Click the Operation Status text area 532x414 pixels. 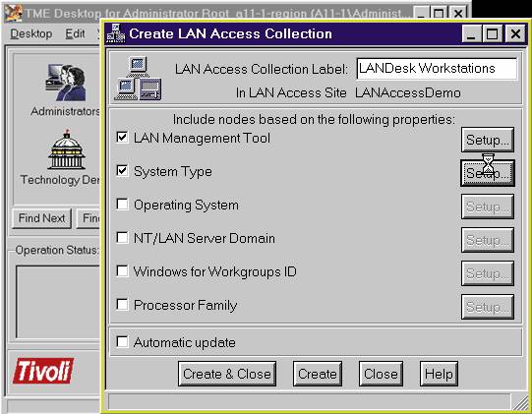58,302
